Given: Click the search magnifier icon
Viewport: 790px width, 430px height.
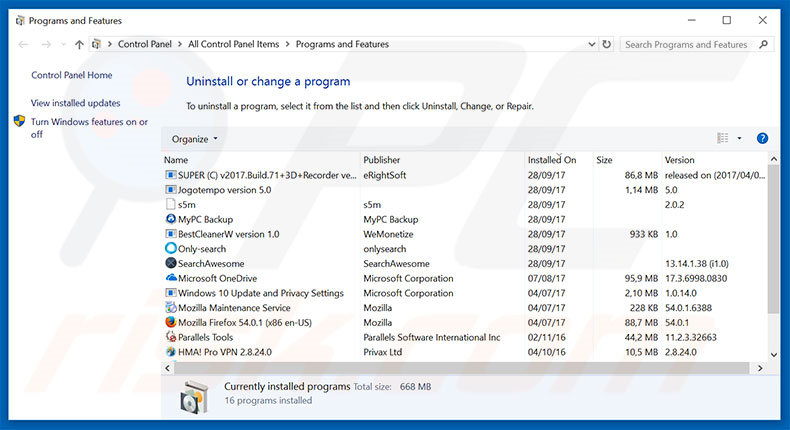Looking at the screenshot, I should click(x=763, y=44).
